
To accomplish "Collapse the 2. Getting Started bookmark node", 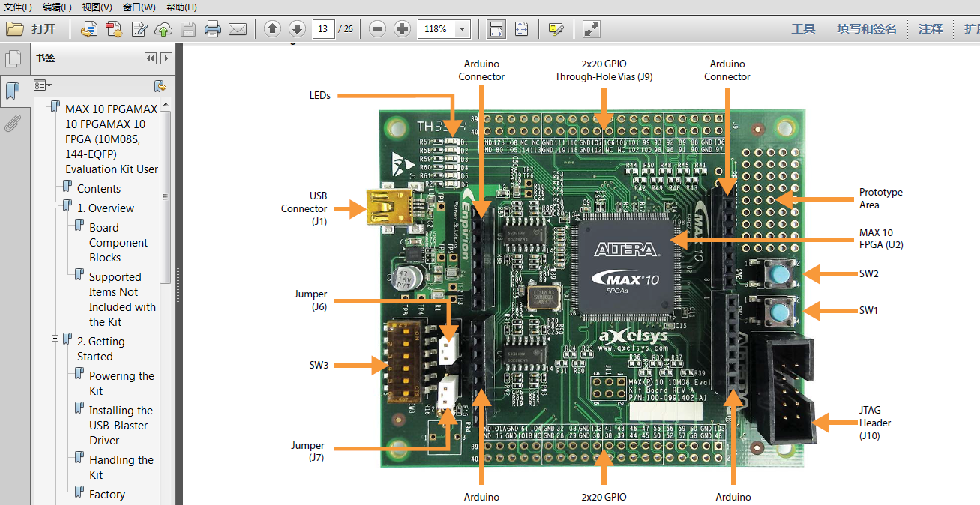I will pyautogui.click(x=55, y=339).
